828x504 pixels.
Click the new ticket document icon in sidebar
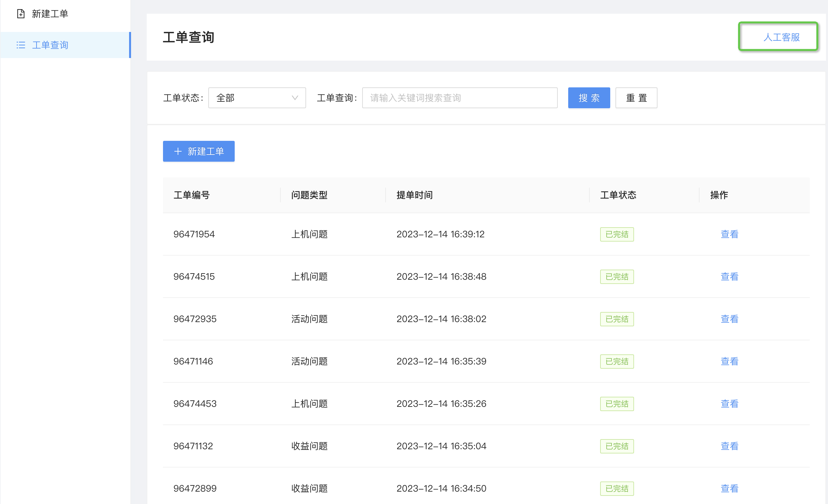pyautogui.click(x=21, y=14)
